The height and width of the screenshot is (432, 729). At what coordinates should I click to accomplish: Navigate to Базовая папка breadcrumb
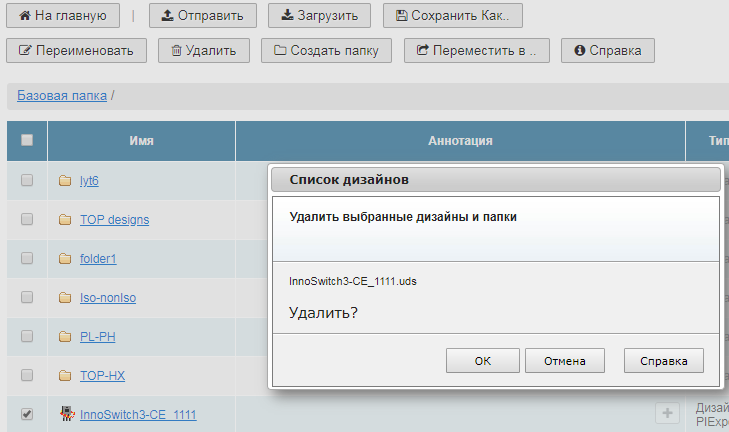(x=62, y=95)
